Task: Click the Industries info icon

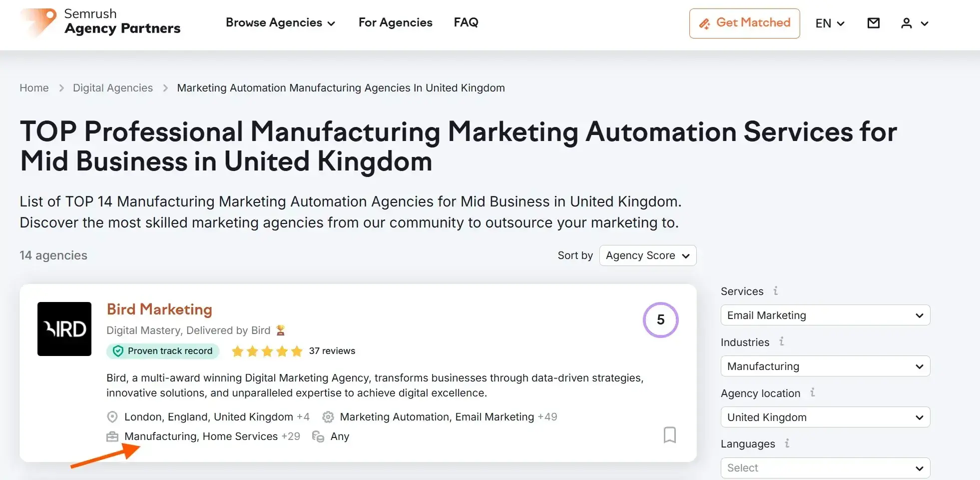Action: [x=781, y=342]
